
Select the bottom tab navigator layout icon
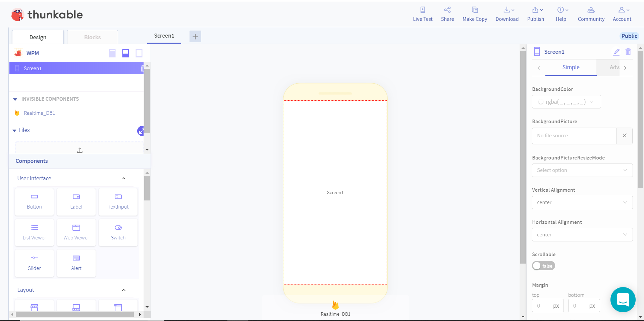pos(125,53)
